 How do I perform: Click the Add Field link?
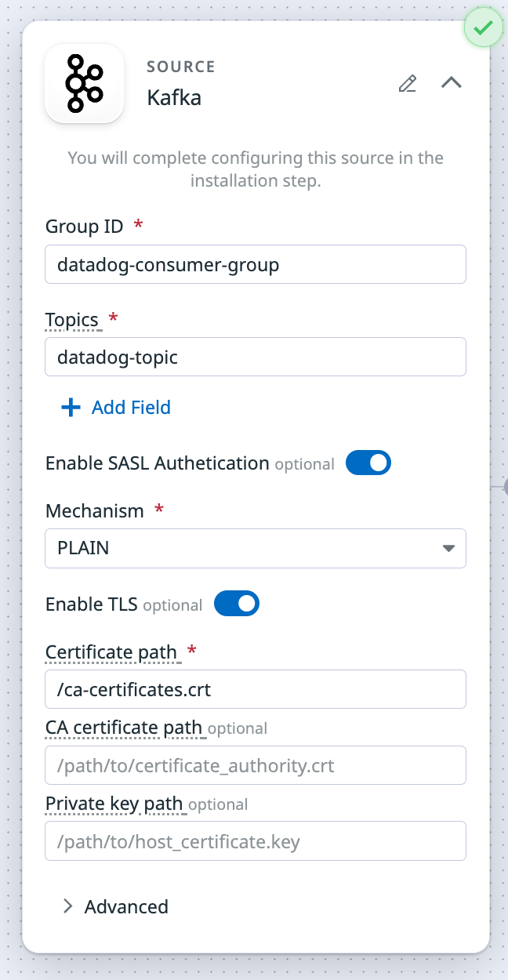[131, 408]
